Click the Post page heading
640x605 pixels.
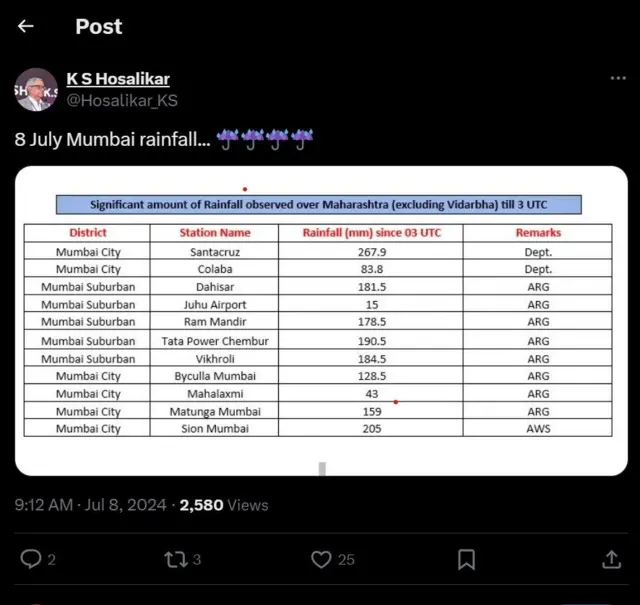(x=99, y=27)
